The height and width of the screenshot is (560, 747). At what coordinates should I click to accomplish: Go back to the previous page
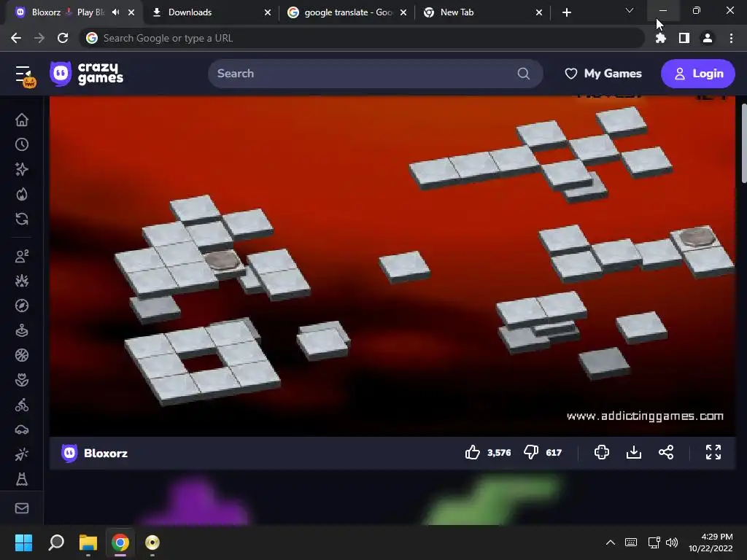[x=16, y=38]
